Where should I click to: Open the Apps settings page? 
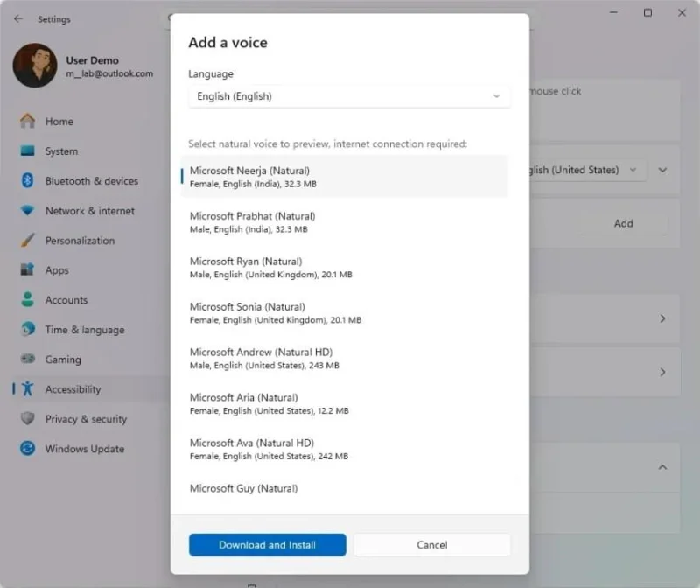point(89,270)
